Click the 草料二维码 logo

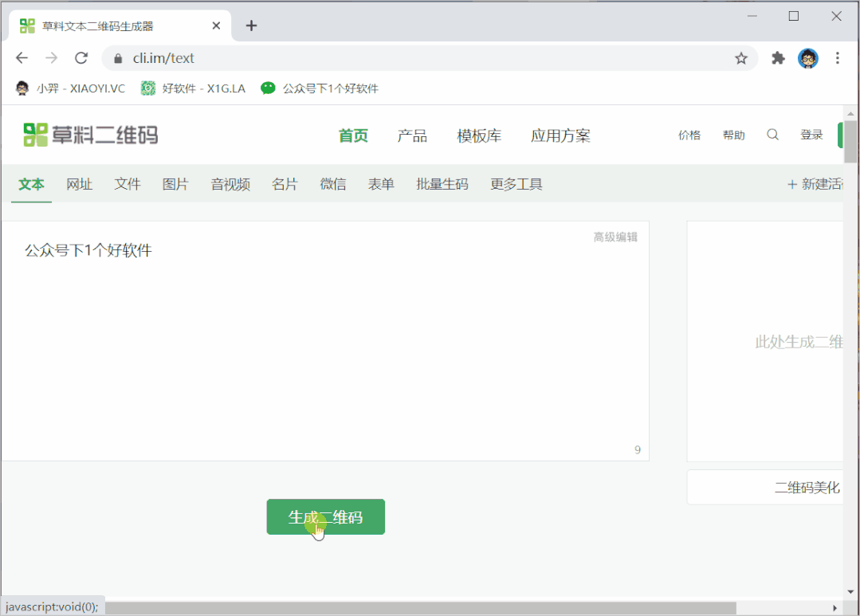(91, 135)
